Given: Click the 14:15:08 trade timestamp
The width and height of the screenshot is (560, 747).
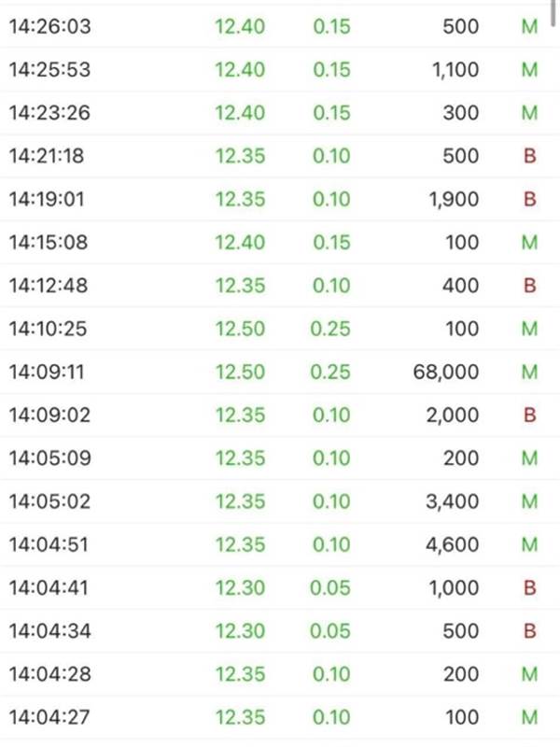Looking at the screenshot, I should [49, 243].
